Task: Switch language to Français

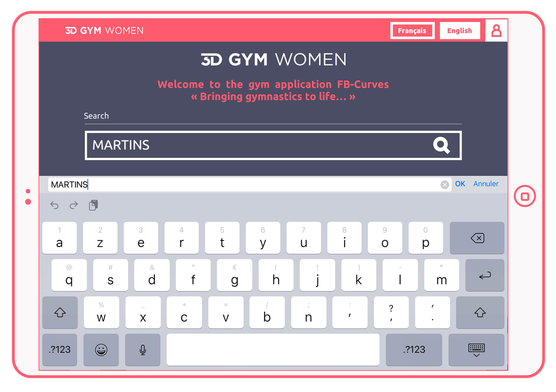Action: tap(412, 31)
